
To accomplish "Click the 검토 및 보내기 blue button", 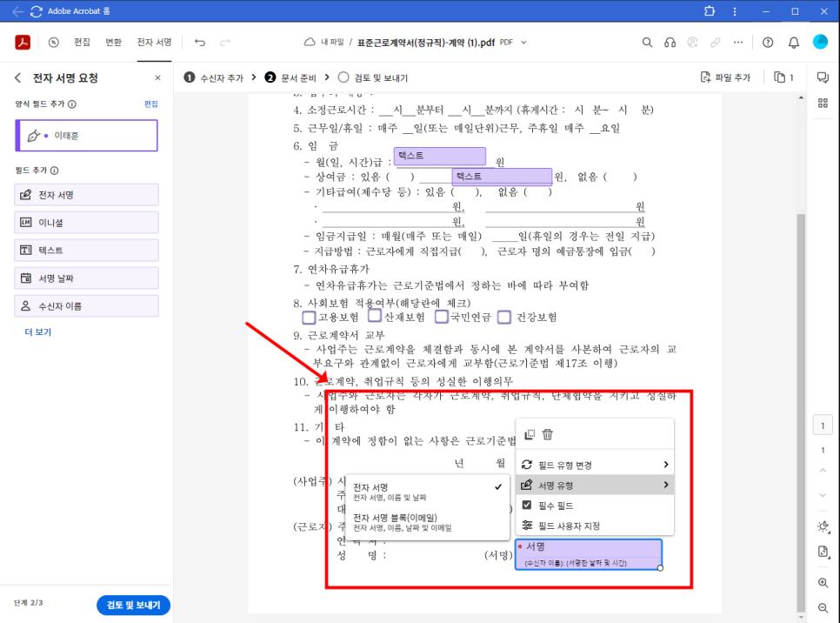I will 133,606.
